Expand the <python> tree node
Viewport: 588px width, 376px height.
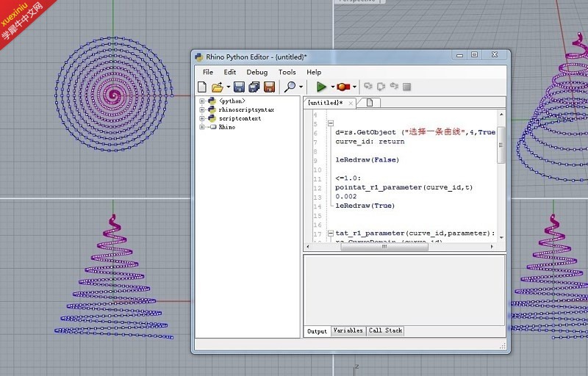201,101
